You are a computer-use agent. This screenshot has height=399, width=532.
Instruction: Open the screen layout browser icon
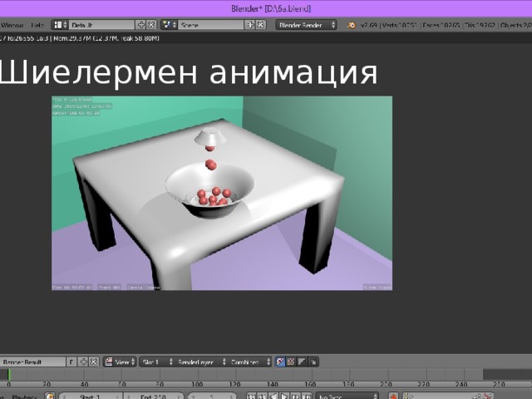click(60, 25)
